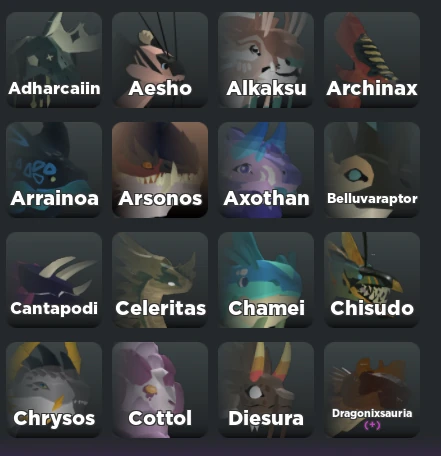The image size is (441, 456).
Task: Click the Cantapodi name text
Action: tap(54, 309)
